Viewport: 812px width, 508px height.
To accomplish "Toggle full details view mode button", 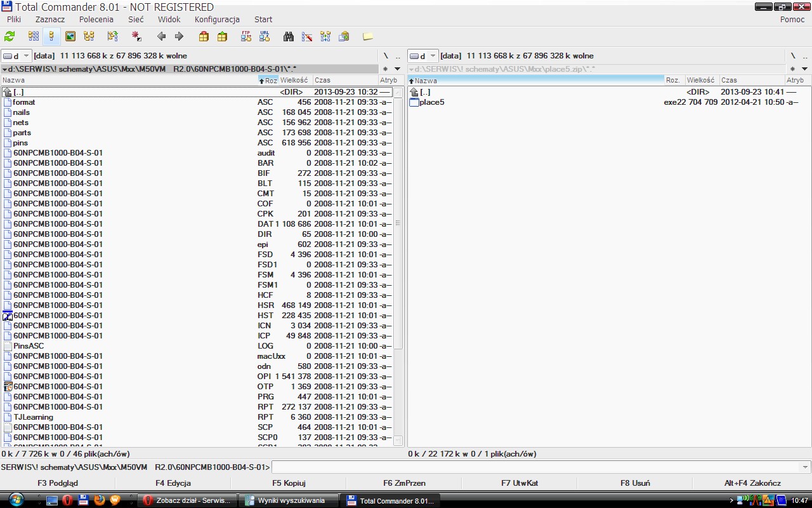I will point(51,37).
